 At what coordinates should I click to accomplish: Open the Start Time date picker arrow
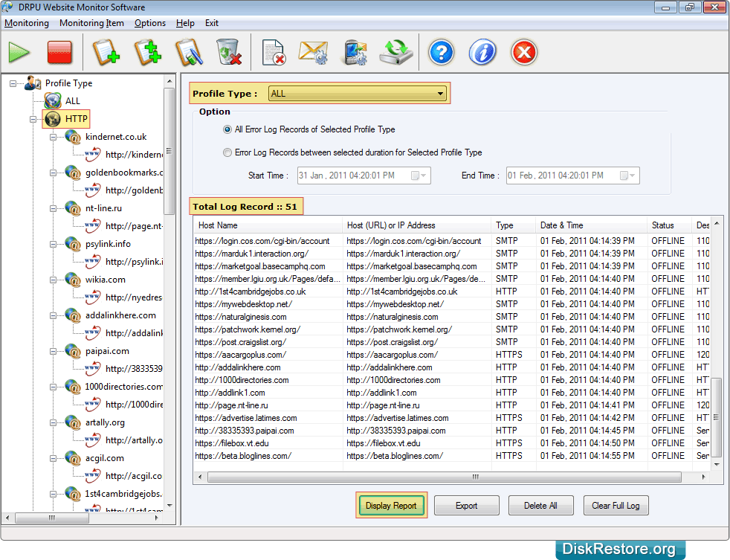(x=423, y=176)
